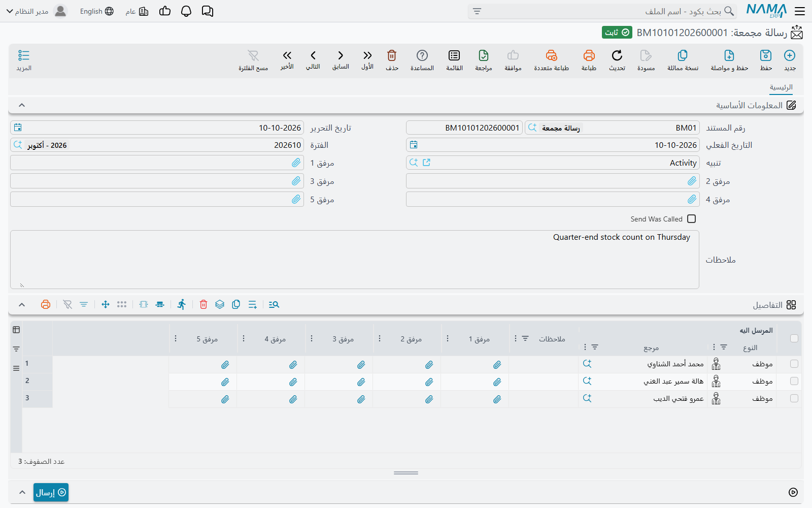Check the row for محمد أحمد الشناوي
Viewport: 812px width, 508px height.
pyautogui.click(x=794, y=364)
